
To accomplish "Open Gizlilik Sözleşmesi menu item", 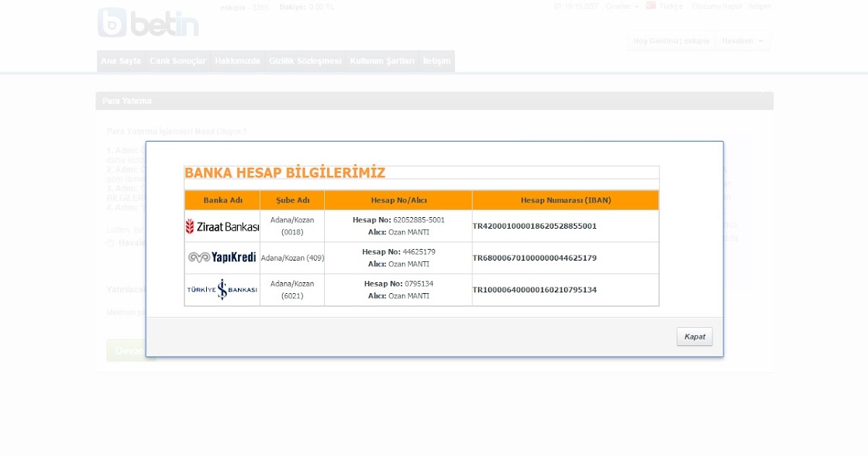I will [305, 61].
